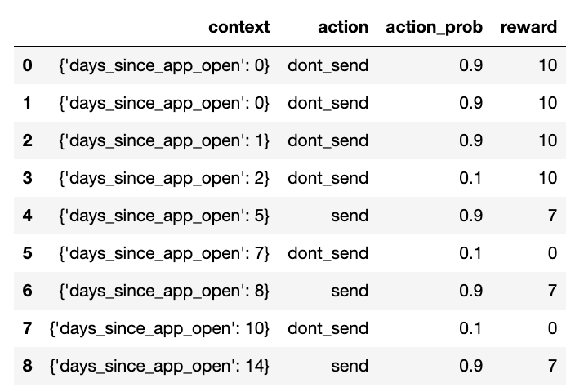Click reward value 0 in row 7
Image resolution: width=575 pixels, height=392 pixels.
click(x=552, y=328)
